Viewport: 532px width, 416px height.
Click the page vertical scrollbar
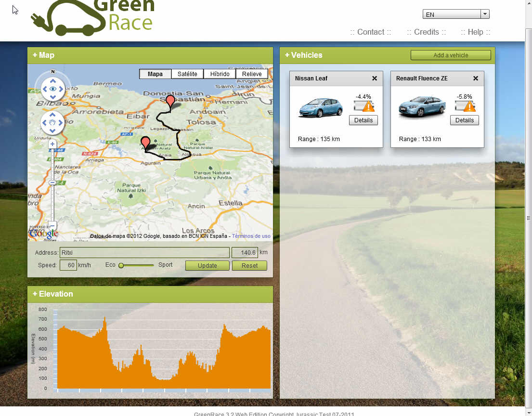(528, 217)
